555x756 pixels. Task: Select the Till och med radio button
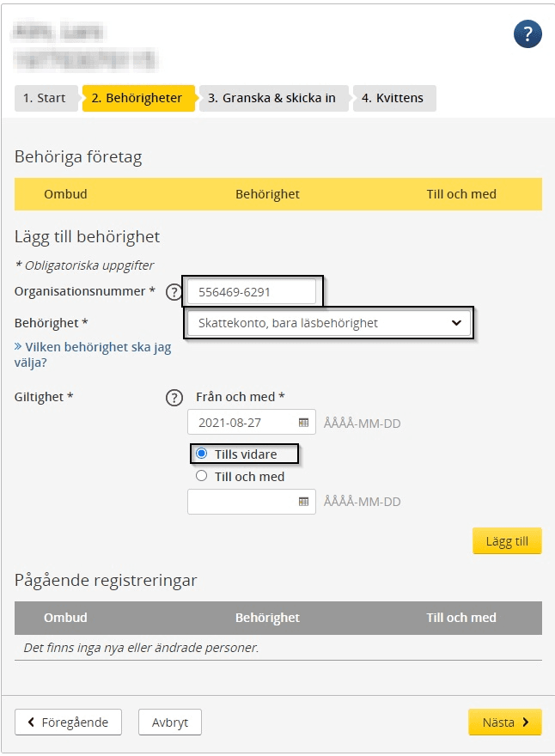click(202, 476)
